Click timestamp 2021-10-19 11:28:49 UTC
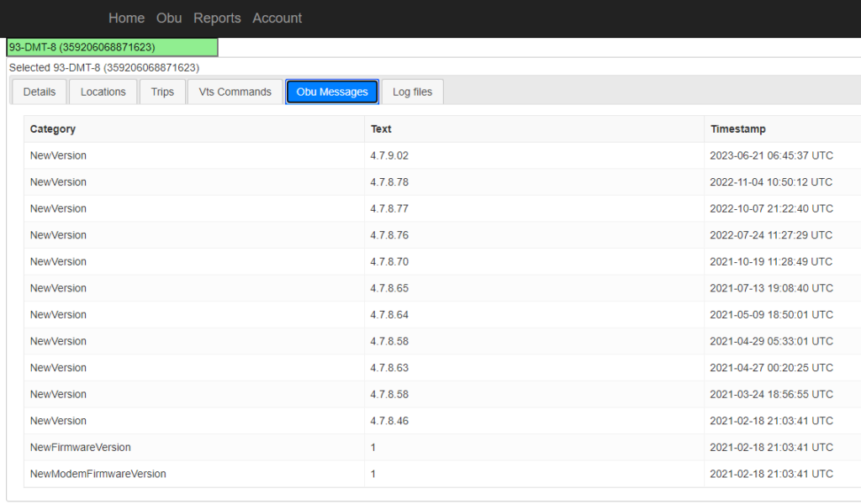Viewport: 861px width, 504px height. pyautogui.click(x=771, y=262)
